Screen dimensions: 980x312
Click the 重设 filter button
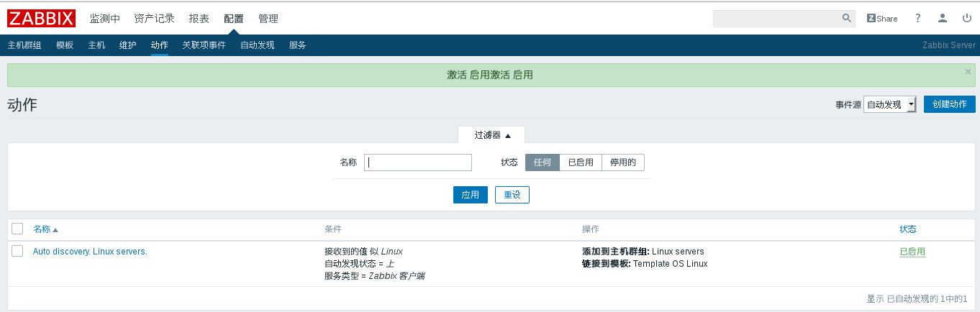[512, 195]
